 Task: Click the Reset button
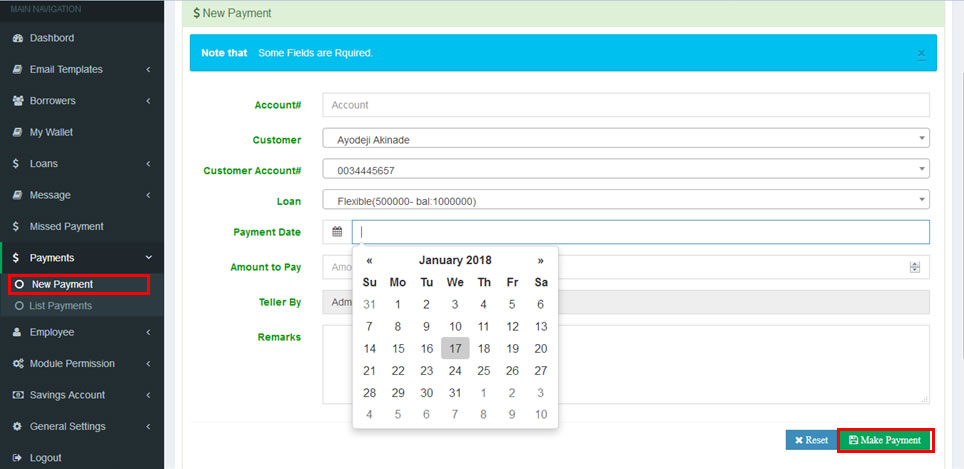click(810, 440)
